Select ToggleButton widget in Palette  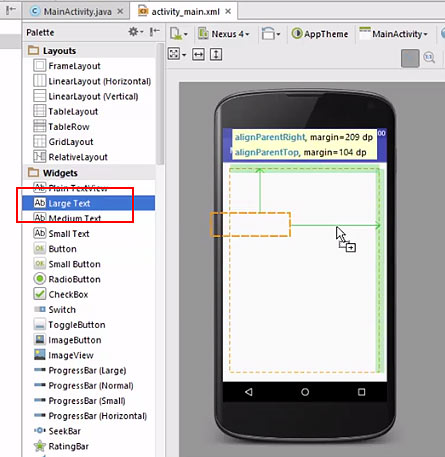[x=89, y=325]
